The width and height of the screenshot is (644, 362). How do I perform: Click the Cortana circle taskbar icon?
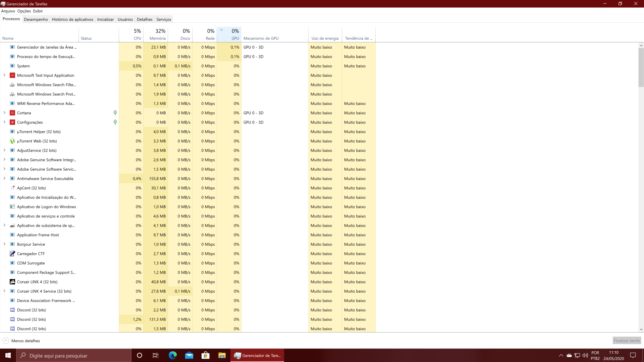click(x=139, y=355)
